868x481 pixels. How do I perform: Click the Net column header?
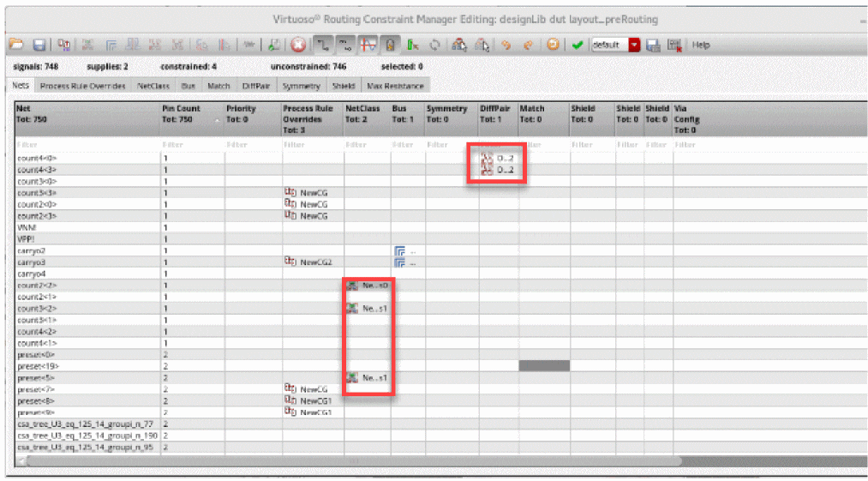pyautogui.click(x=87, y=119)
